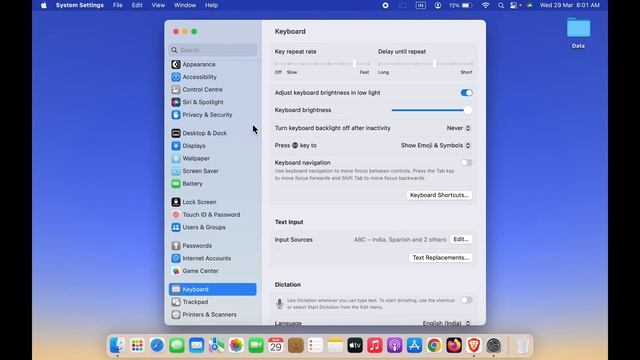Click the Search field in sidebar
640x360 pixels.
point(213,50)
